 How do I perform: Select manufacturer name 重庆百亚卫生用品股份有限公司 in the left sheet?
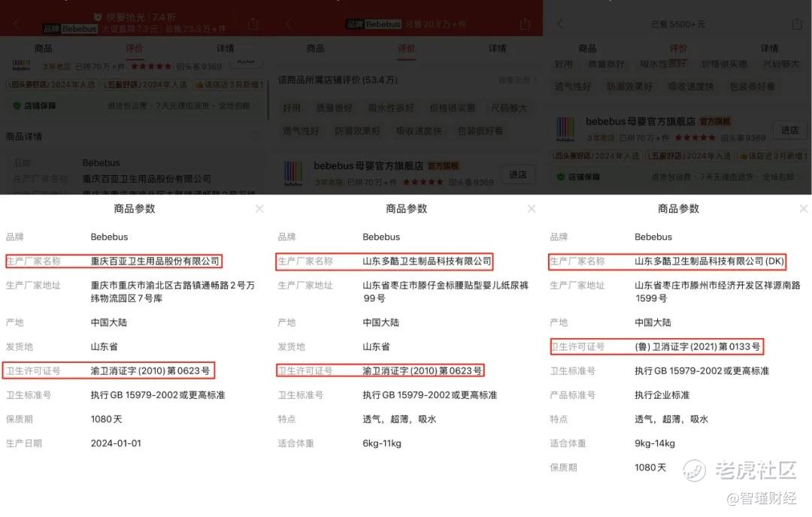point(155,262)
